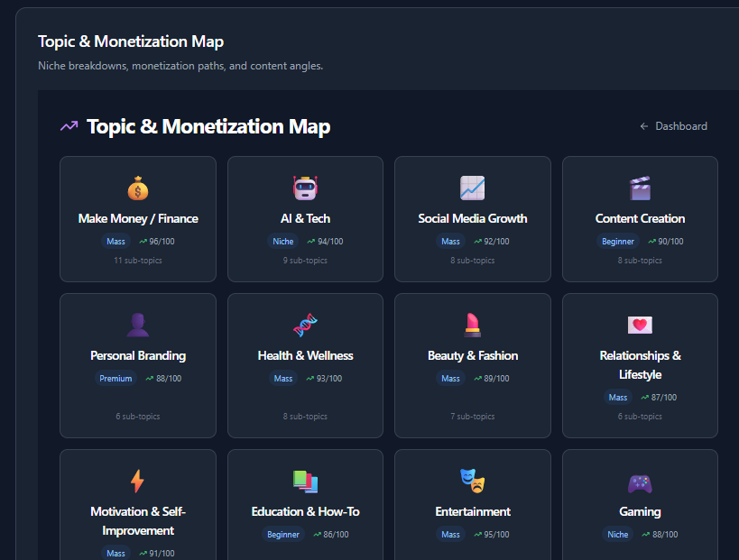Image resolution: width=739 pixels, height=560 pixels.
Task: Click the money bag icon on Make Money / Finance
Action: pyautogui.click(x=137, y=188)
